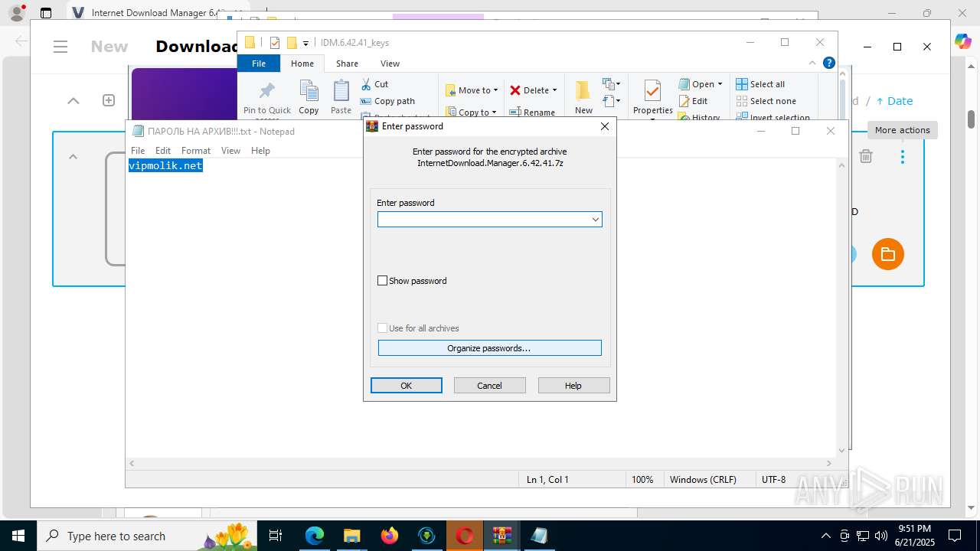Click Invert selection in Explorer ribbon

773,117
